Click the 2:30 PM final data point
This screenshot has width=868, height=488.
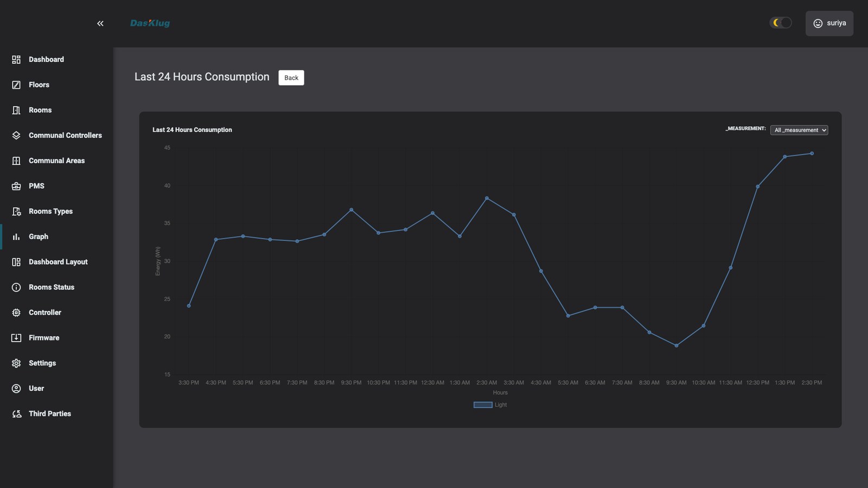[812, 153]
